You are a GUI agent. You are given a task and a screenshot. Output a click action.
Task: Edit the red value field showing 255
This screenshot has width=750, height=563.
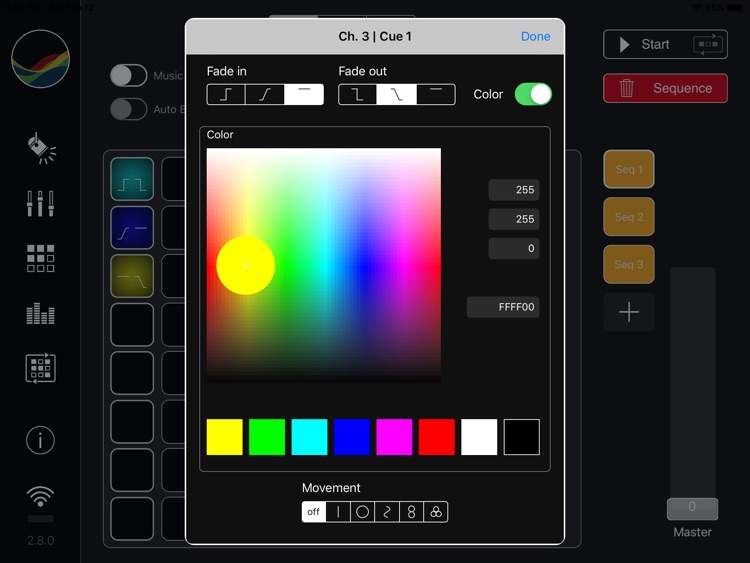(x=514, y=190)
